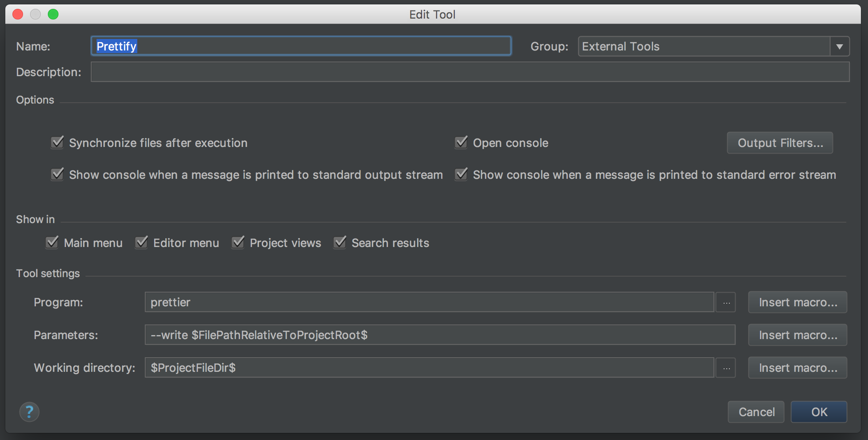The image size is (868, 440).
Task: Toggle Search results checkbox
Action: 340,243
